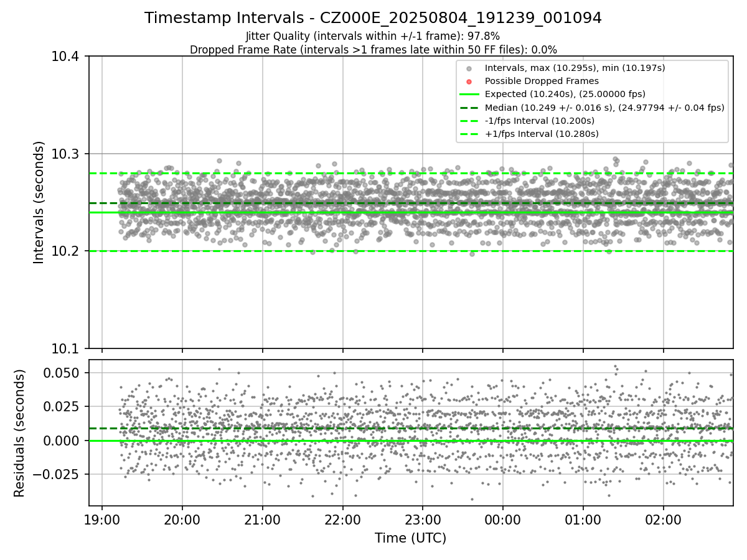
Task: Click the gray Intervals marker in legend
Action: click(x=469, y=68)
